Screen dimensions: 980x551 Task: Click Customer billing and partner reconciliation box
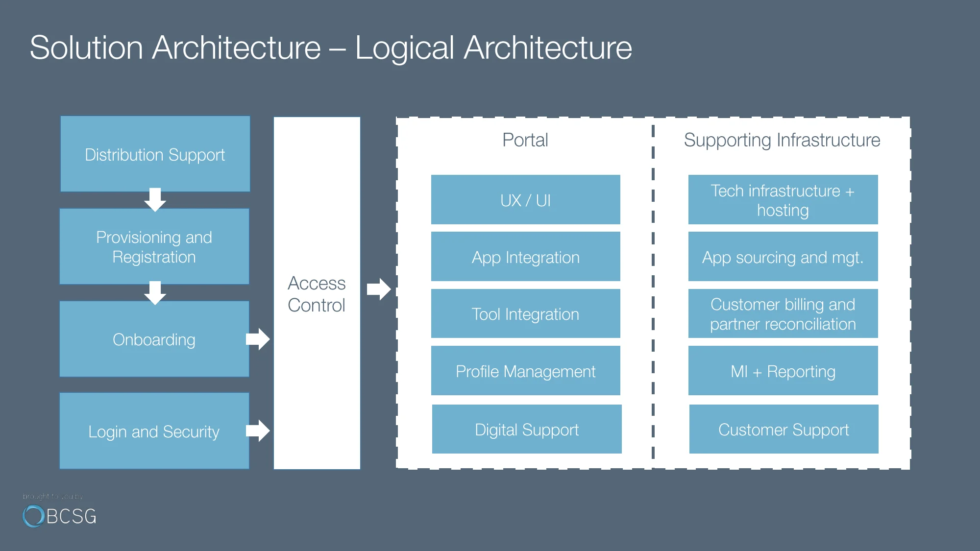[x=783, y=314]
